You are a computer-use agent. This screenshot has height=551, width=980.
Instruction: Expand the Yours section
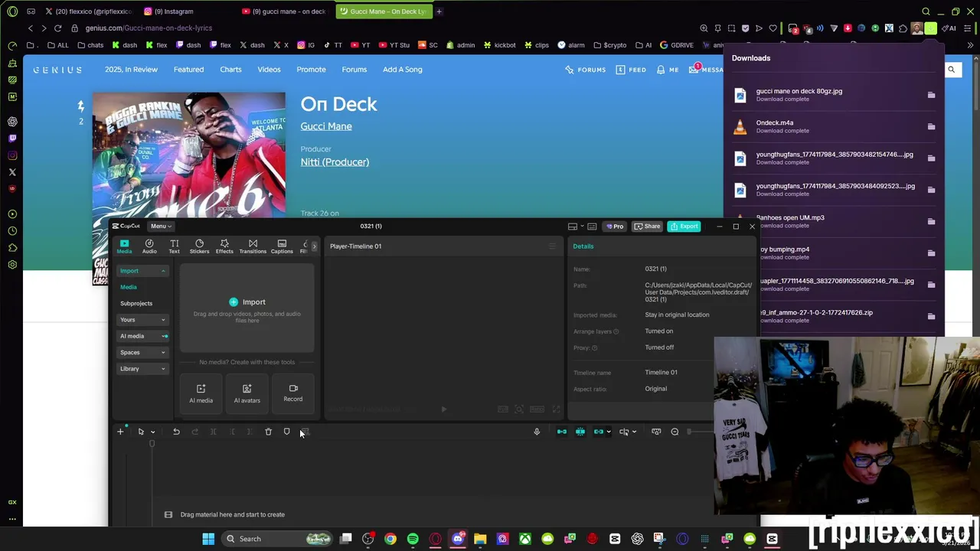click(142, 320)
